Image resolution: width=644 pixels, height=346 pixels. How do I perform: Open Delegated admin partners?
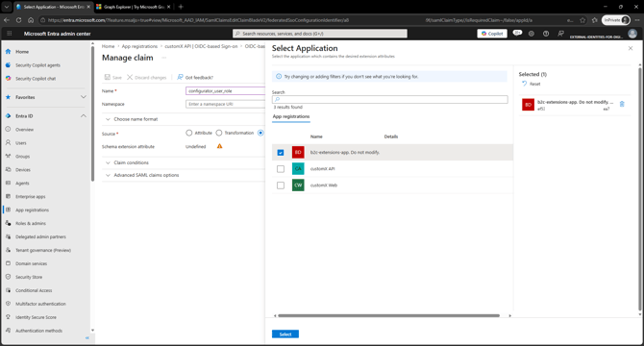40,237
